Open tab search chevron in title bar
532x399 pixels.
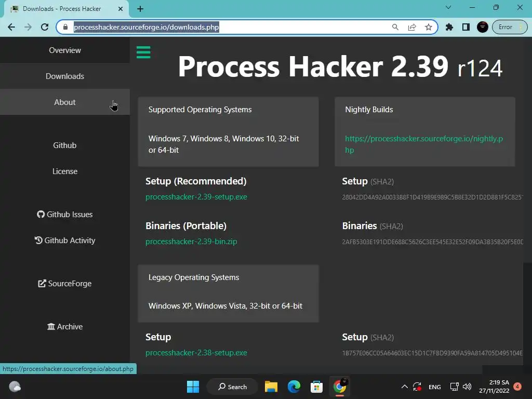(448, 7)
